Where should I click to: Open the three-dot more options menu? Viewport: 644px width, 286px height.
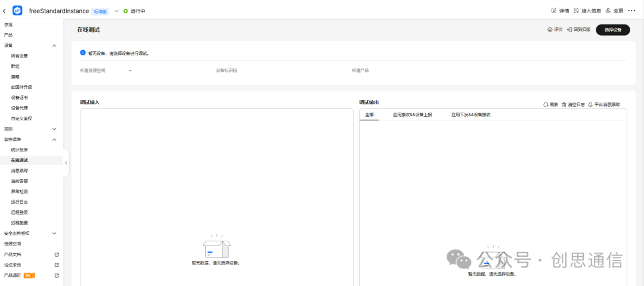pyautogui.click(x=631, y=11)
